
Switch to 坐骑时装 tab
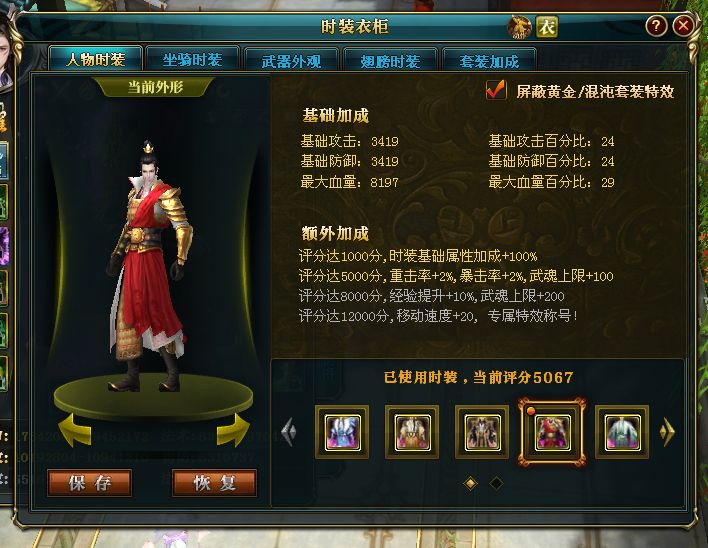(x=192, y=60)
